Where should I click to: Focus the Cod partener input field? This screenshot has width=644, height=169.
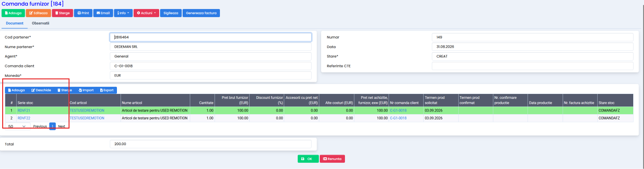coord(210,37)
